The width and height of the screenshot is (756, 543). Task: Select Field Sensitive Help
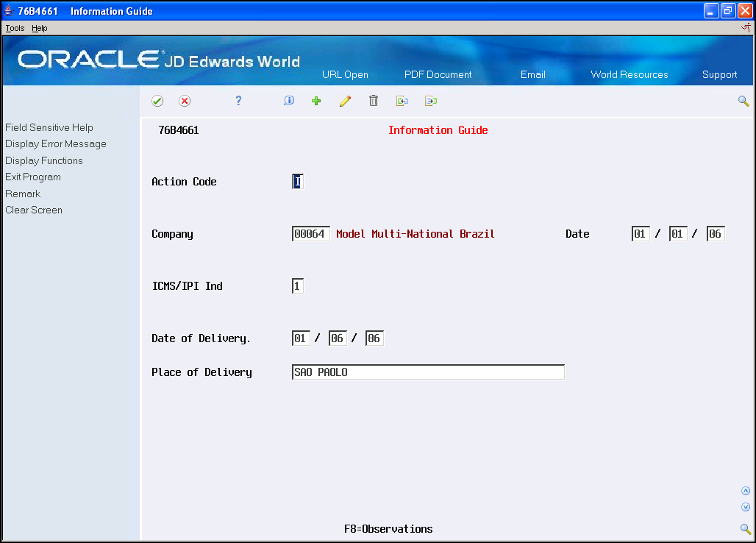(x=49, y=127)
